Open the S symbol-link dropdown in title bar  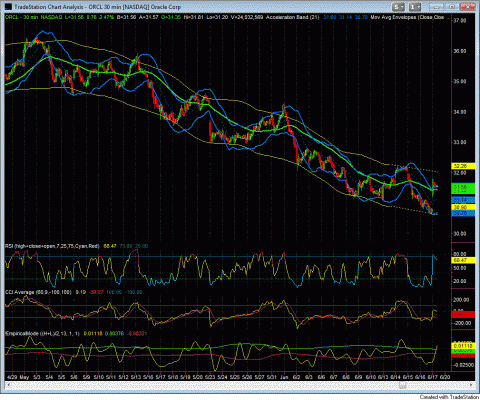coord(398,6)
